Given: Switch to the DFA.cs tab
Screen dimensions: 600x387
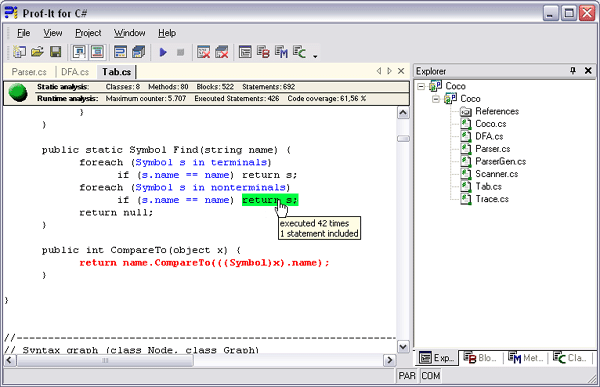Looking at the screenshot, I should point(75,72).
